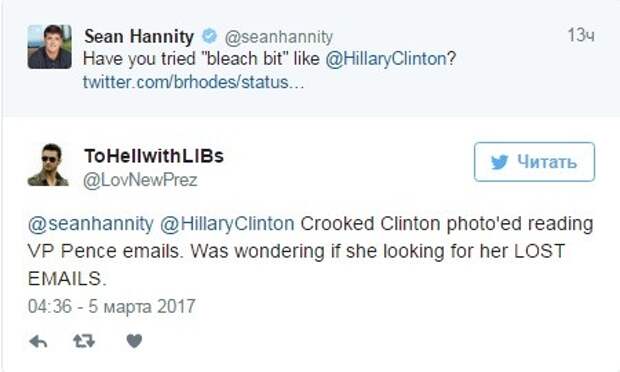
Task: Click the reply text about LOST EMAILS
Action: tap(310, 251)
